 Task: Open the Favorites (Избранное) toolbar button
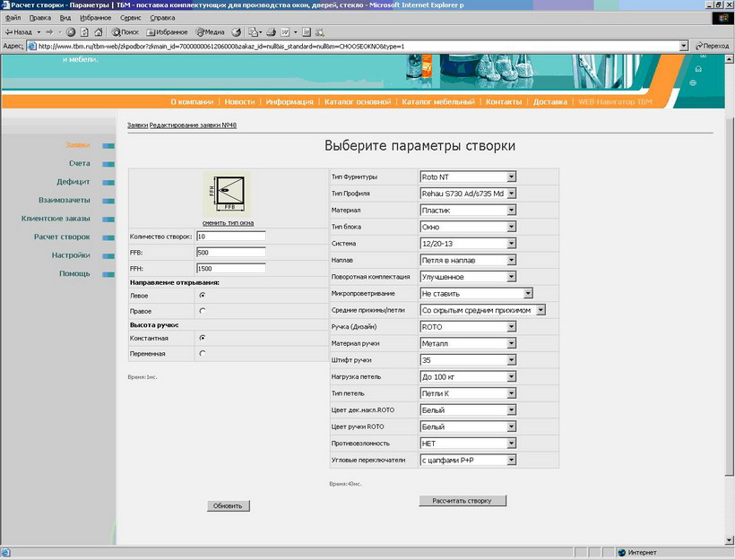(x=168, y=31)
